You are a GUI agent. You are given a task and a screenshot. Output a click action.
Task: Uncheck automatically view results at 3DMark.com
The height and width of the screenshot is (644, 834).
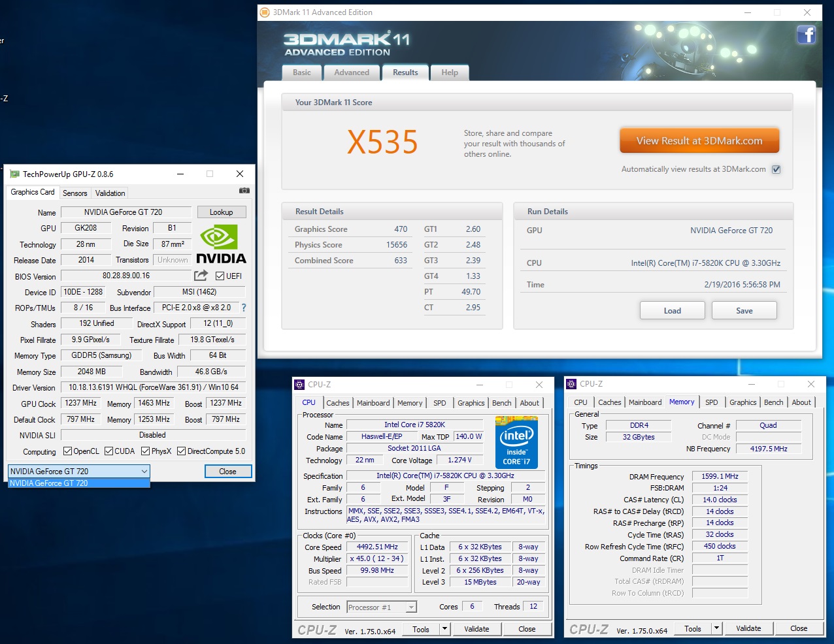[x=776, y=169]
